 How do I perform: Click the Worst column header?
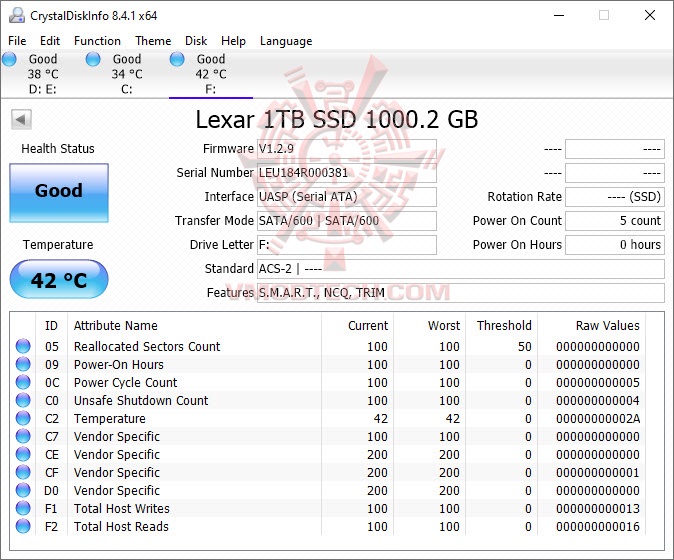(429, 325)
